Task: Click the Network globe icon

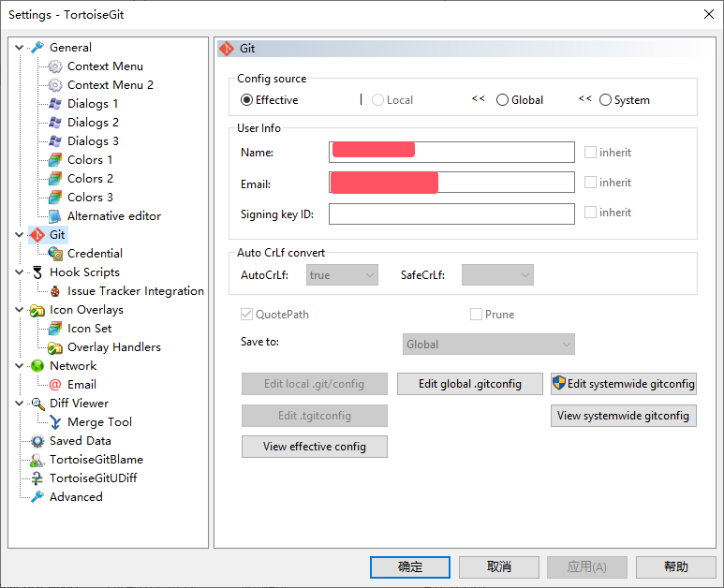Action: [x=37, y=366]
